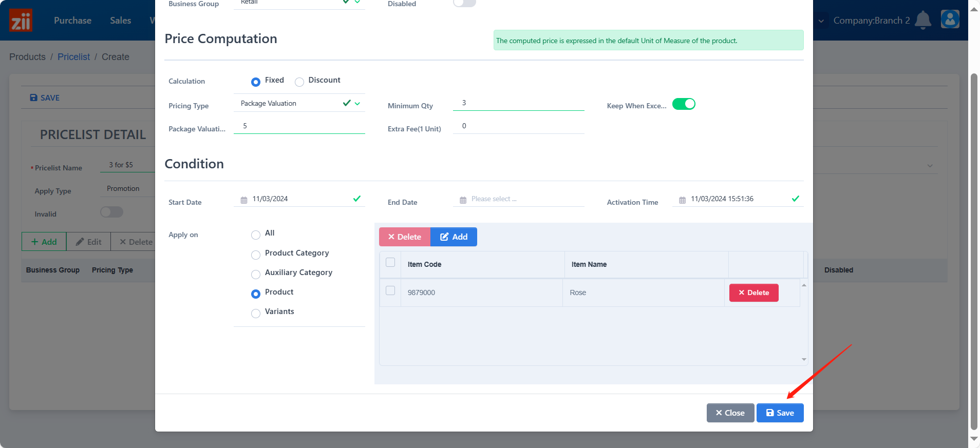The width and height of the screenshot is (980, 448).
Task: Click the pink Delete button above item table
Action: click(404, 237)
